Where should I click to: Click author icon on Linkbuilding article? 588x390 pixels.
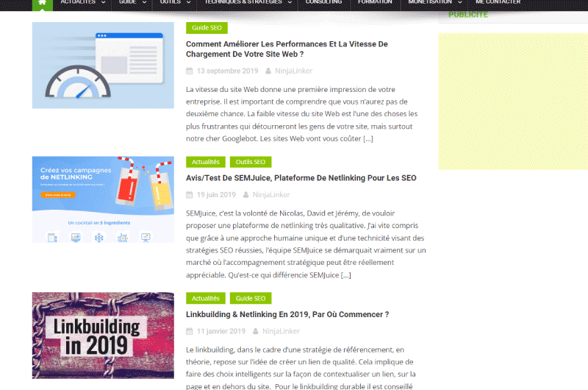pyautogui.click(x=256, y=331)
